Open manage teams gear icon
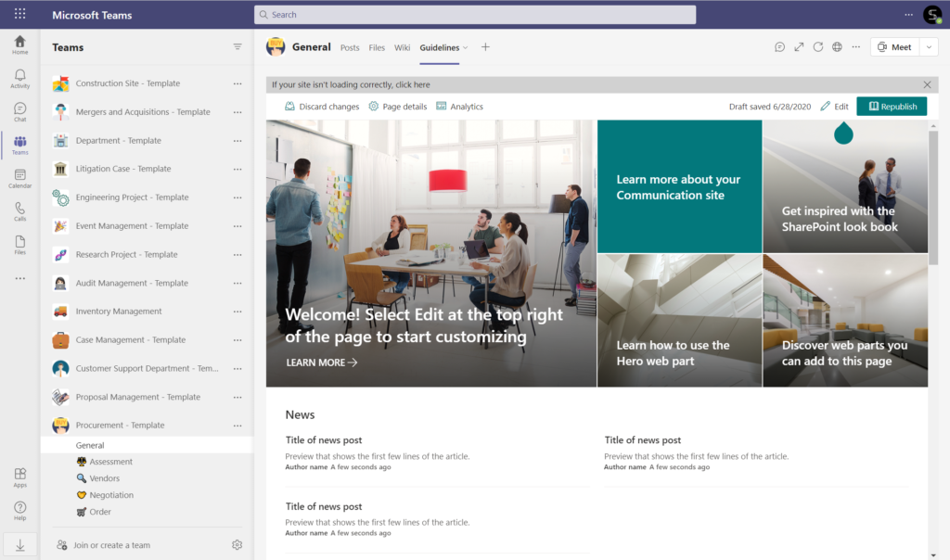Image resolution: width=950 pixels, height=560 pixels. 237,545
